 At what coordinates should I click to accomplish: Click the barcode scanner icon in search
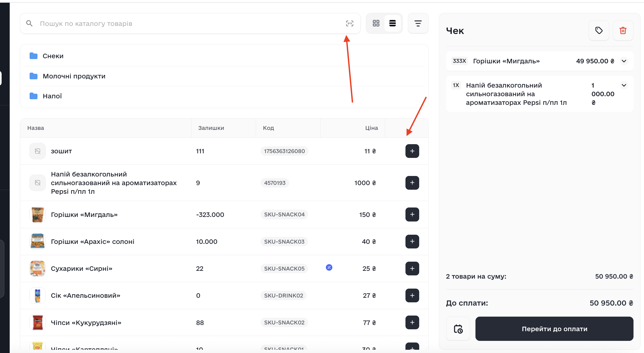349,23
